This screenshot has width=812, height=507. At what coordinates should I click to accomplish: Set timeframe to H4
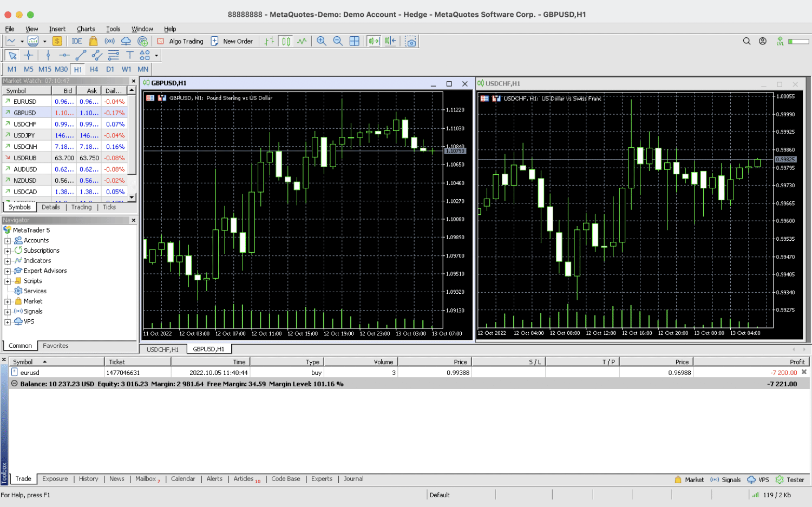pyautogui.click(x=94, y=69)
